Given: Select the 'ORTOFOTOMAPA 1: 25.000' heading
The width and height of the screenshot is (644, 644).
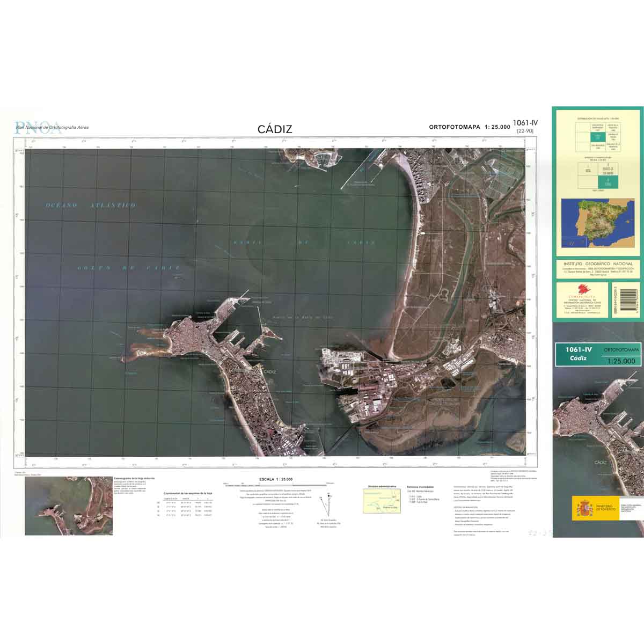Looking at the screenshot, I should tap(469, 127).
